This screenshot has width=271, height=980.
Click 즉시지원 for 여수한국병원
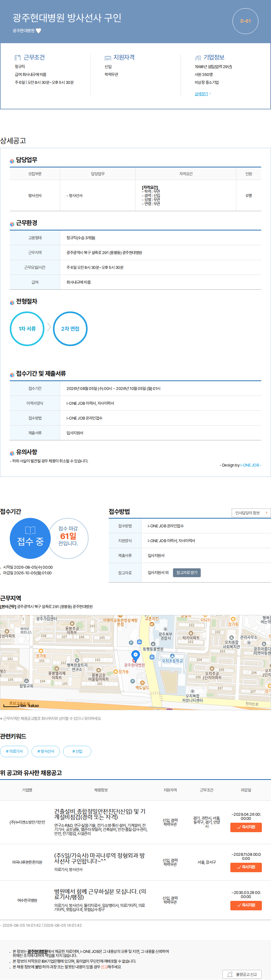click(246, 905)
